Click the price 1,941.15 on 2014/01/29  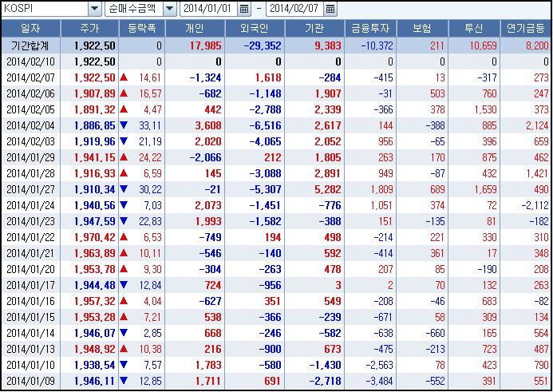94,158
